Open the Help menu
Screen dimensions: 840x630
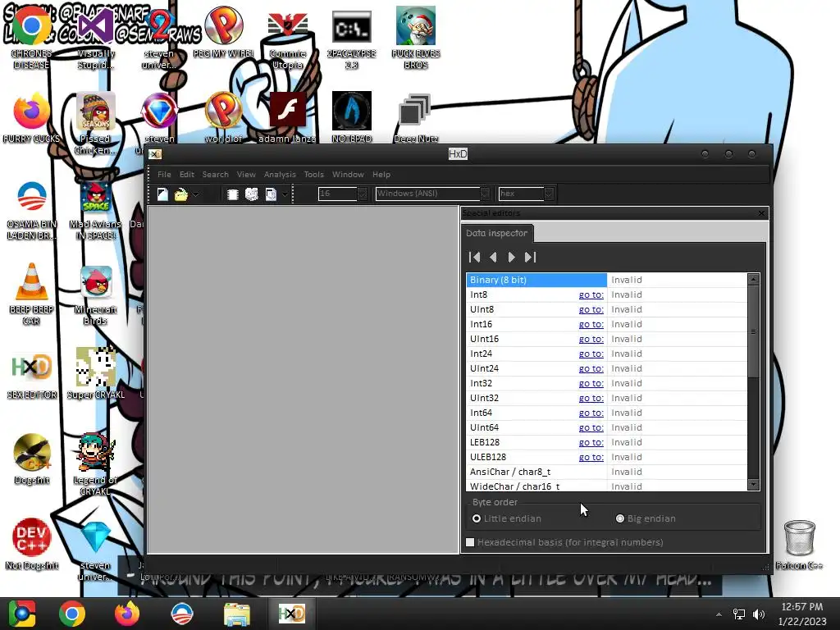[x=381, y=174]
